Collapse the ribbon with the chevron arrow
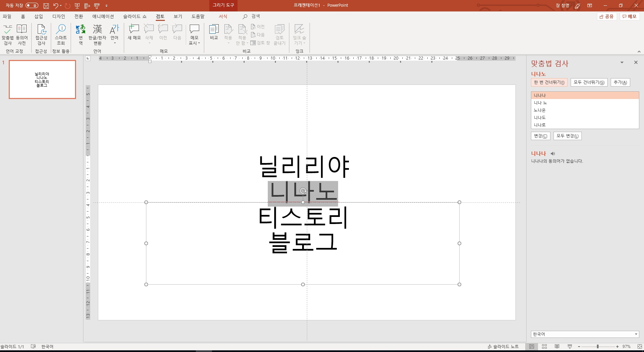 [x=639, y=52]
